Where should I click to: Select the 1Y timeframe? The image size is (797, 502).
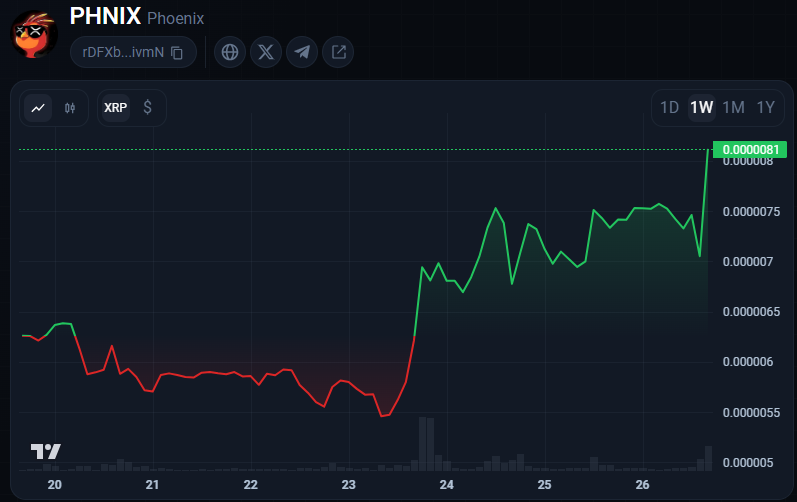765,107
